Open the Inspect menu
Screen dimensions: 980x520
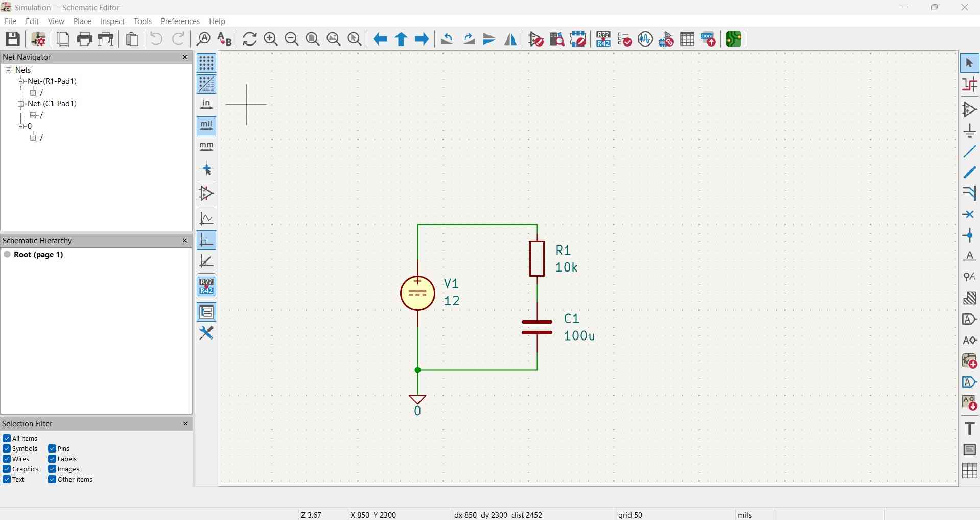(x=112, y=21)
